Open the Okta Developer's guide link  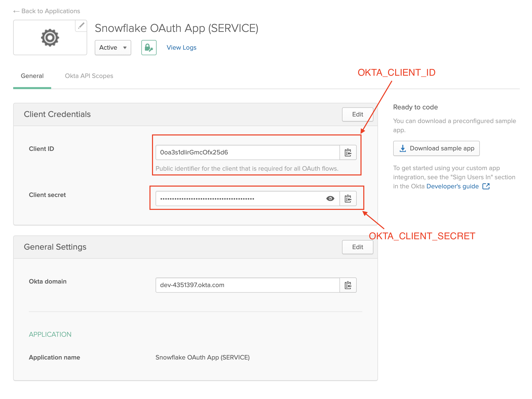coord(453,186)
